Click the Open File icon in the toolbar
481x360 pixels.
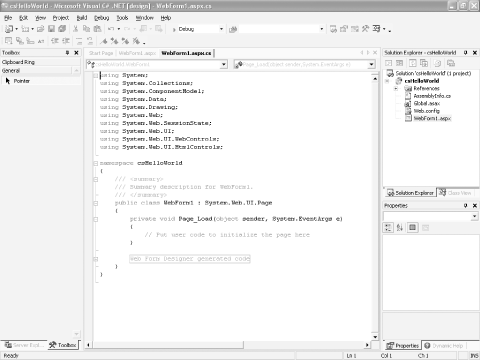40,29
